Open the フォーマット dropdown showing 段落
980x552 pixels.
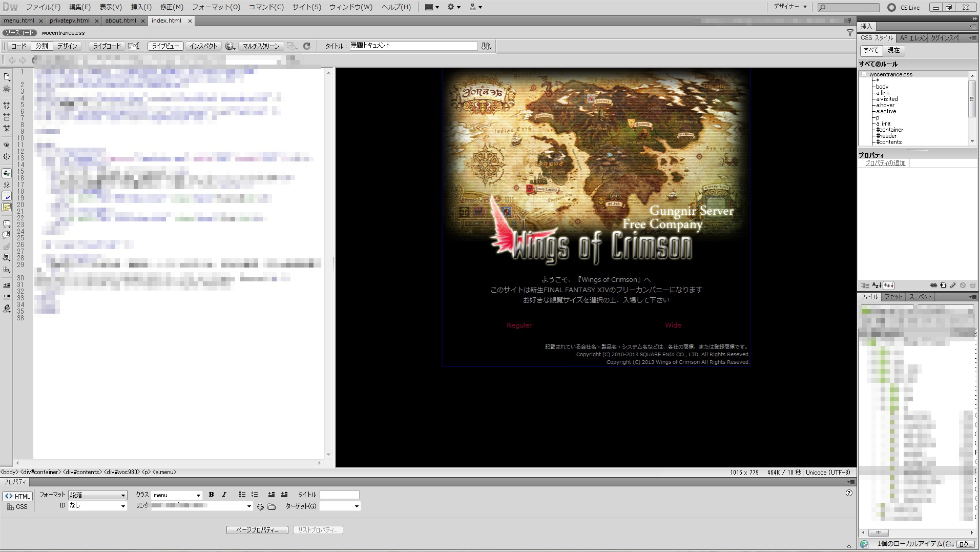98,495
